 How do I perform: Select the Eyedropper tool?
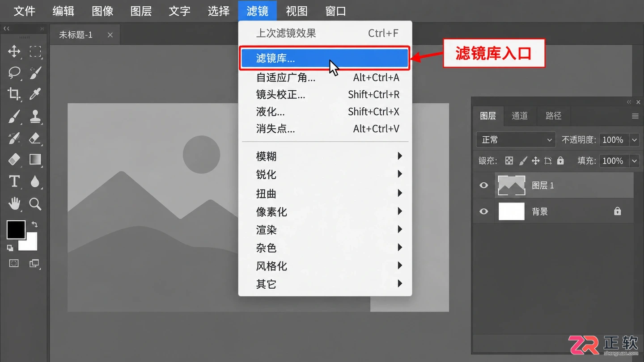coord(35,93)
